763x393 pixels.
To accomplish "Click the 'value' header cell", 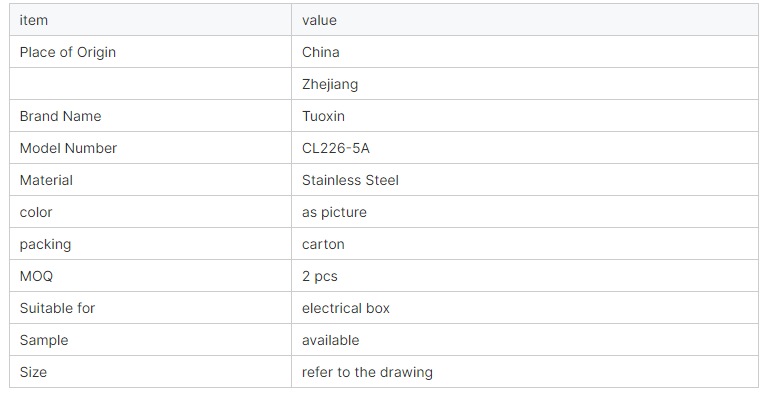I will (525, 20).
